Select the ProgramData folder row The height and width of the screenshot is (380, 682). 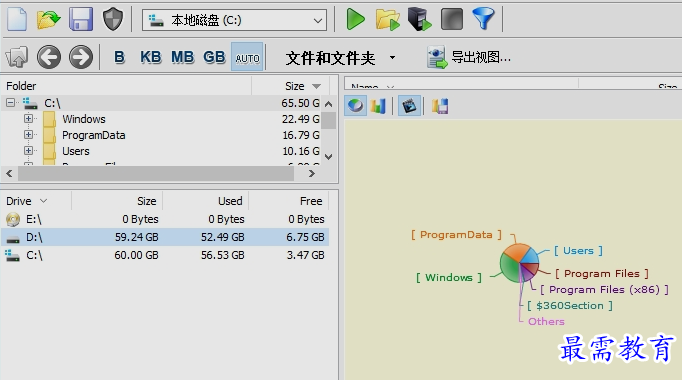pyautogui.click(x=161, y=135)
